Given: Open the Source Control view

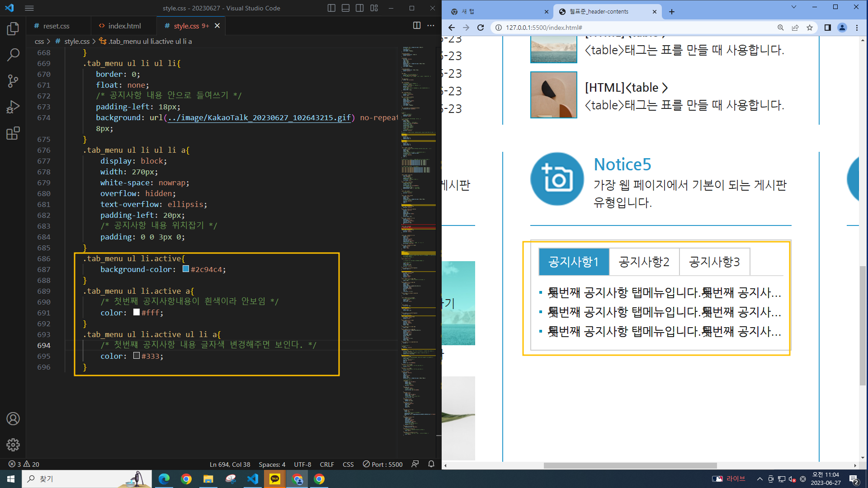Looking at the screenshot, I should coord(13,81).
